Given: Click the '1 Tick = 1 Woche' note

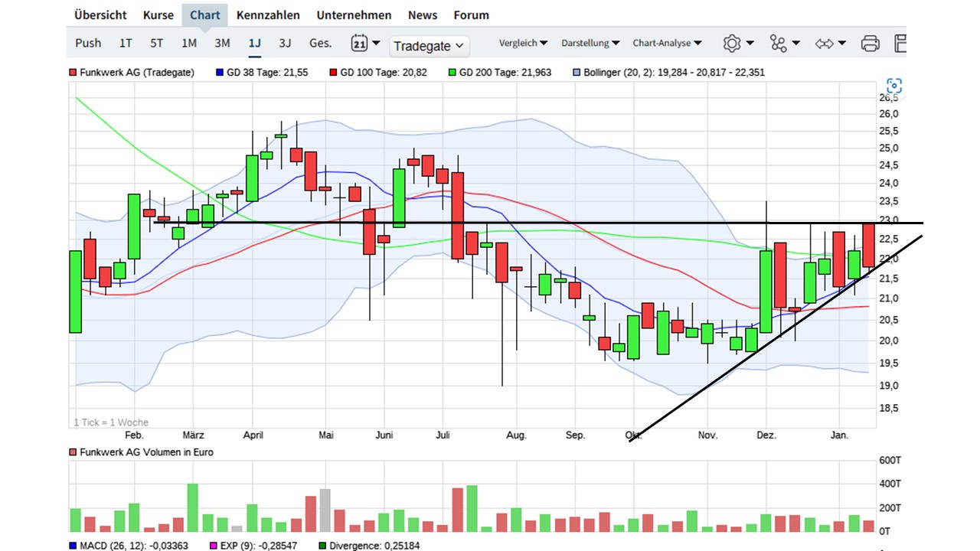Looking at the screenshot, I should coord(111,422).
